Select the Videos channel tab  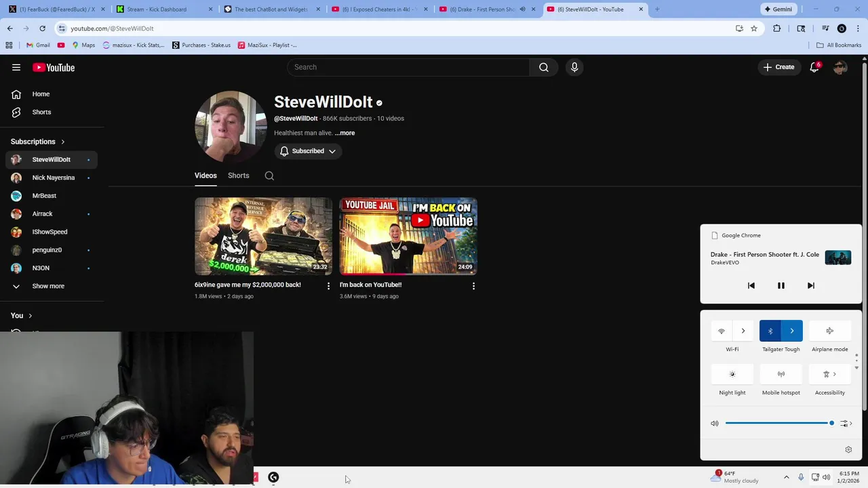pyautogui.click(x=205, y=176)
